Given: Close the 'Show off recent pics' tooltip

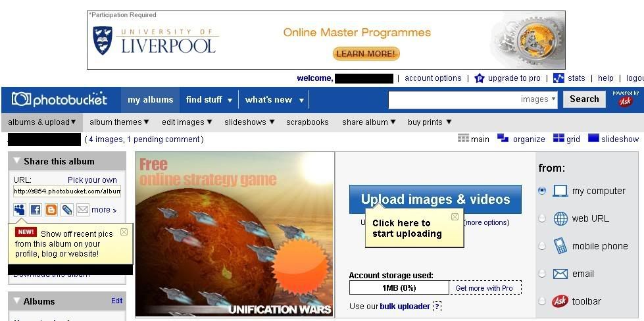Looking at the screenshot, I should tap(124, 232).
